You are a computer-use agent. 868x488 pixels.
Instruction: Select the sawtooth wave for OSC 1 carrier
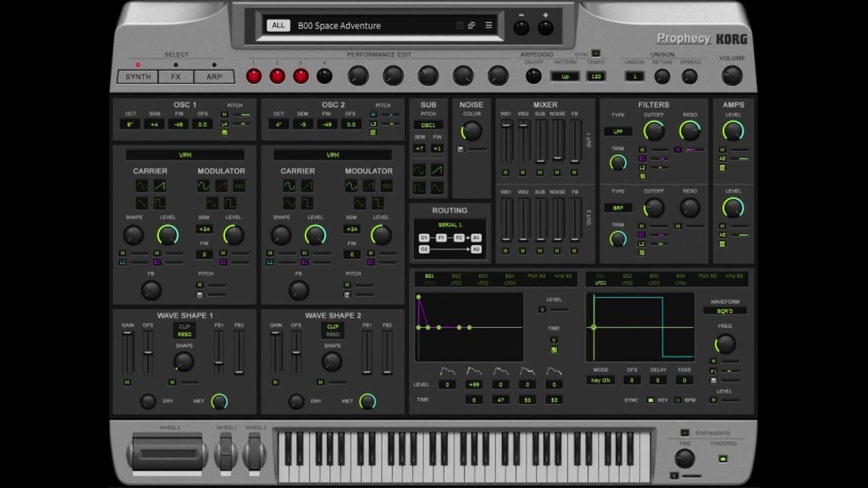point(159,186)
